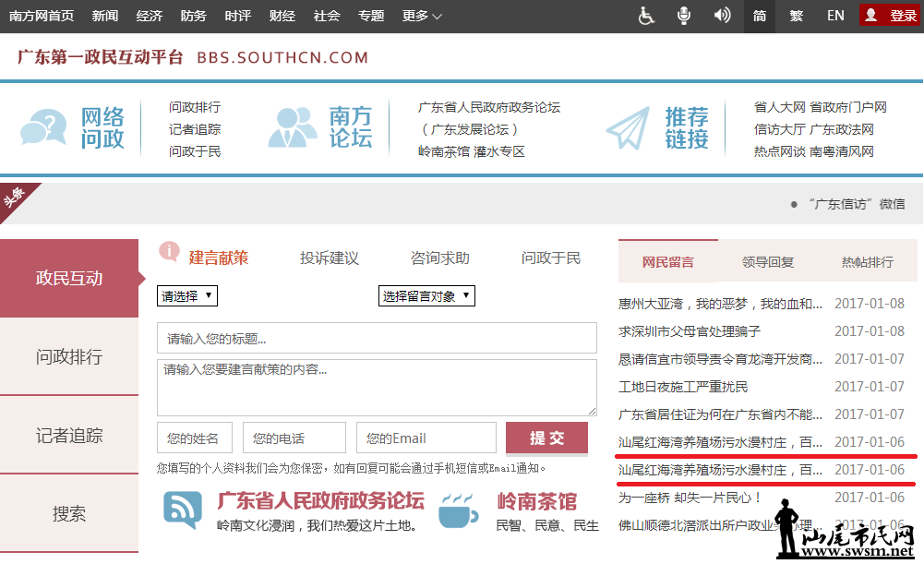Open 防务 in top navigation

(193, 16)
